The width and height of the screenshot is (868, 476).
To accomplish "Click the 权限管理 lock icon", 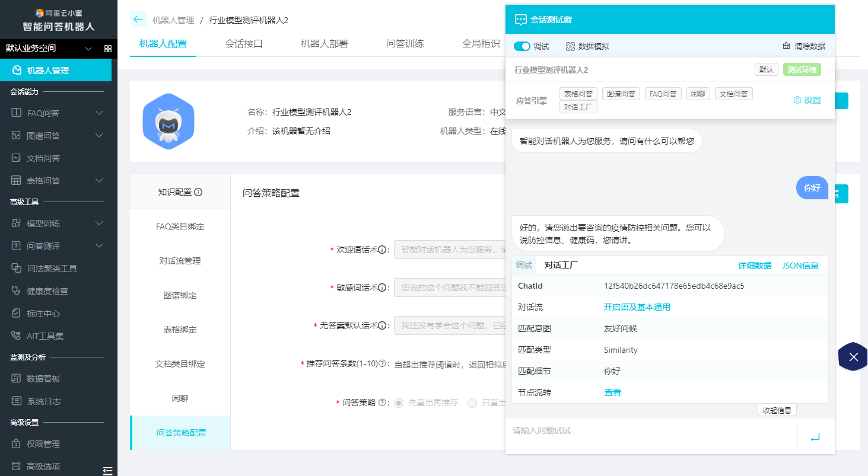I will click(17, 444).
